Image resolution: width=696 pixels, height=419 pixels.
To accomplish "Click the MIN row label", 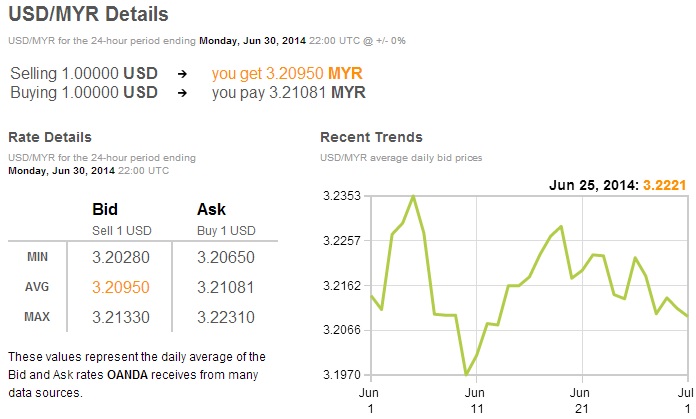I will coord(37,257).
